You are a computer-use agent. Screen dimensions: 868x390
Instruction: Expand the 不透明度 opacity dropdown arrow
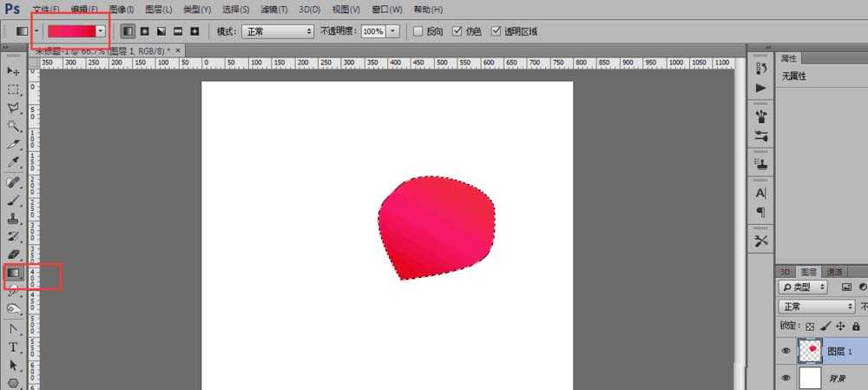click(393, 31)
